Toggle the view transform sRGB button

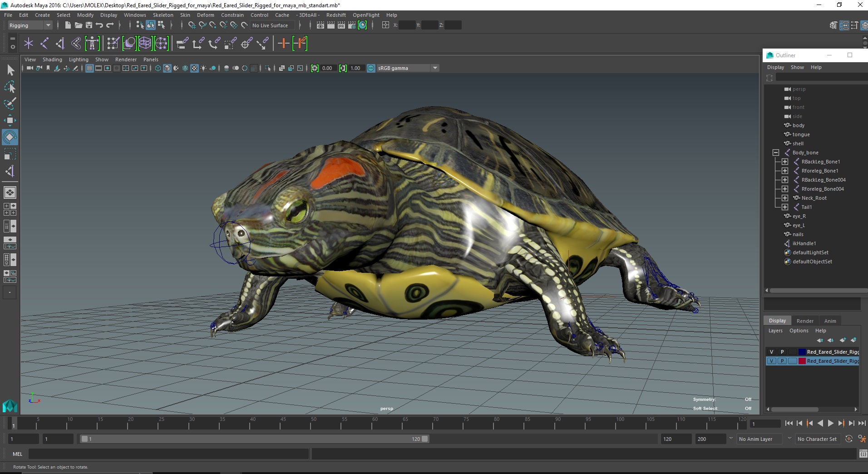click(x=371, y=68)
